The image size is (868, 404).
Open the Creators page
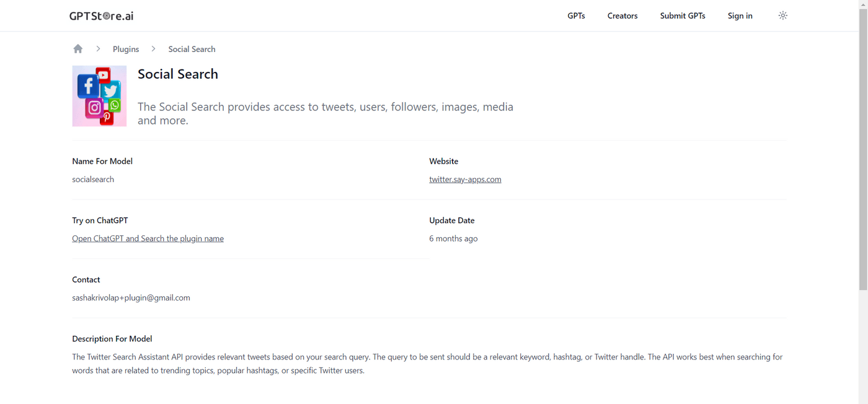pyautogui.click(x=622, y=15)
